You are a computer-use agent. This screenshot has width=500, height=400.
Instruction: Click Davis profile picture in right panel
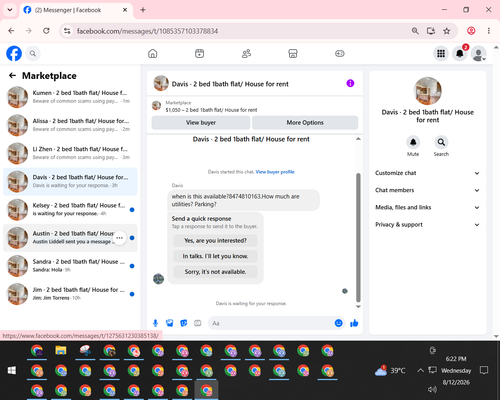(427, 91)
